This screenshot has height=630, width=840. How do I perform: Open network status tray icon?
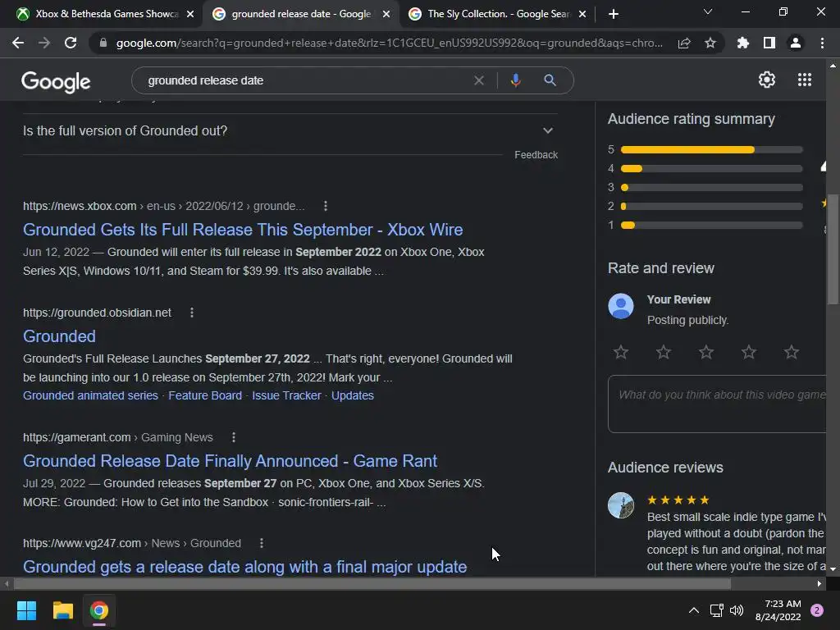click(x=716, y=610)
